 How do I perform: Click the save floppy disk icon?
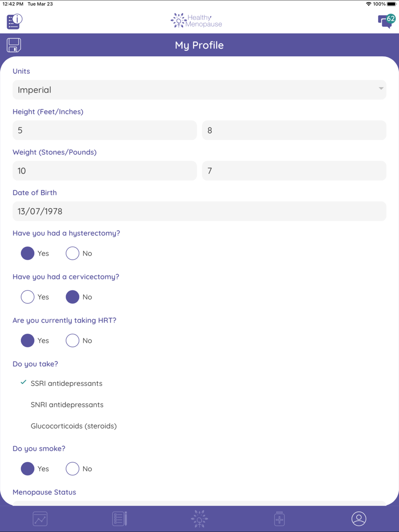point(14,45)
